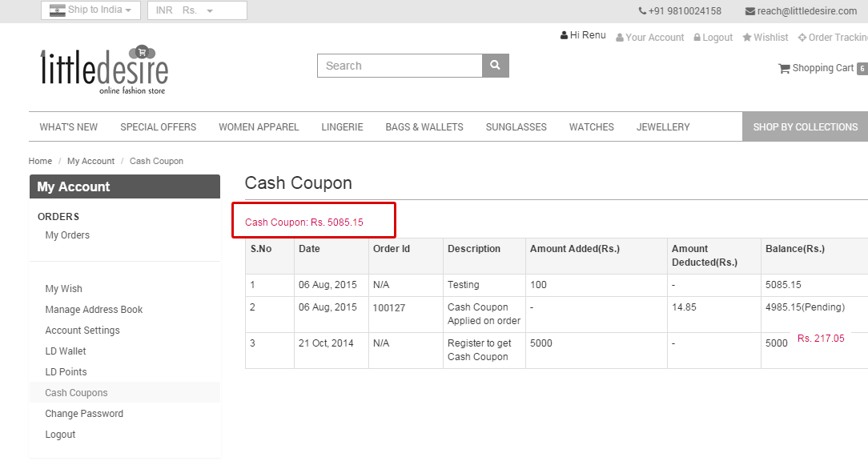
Task: Open the SUNGLASSES menu
Action: click(x=516, y=126)
